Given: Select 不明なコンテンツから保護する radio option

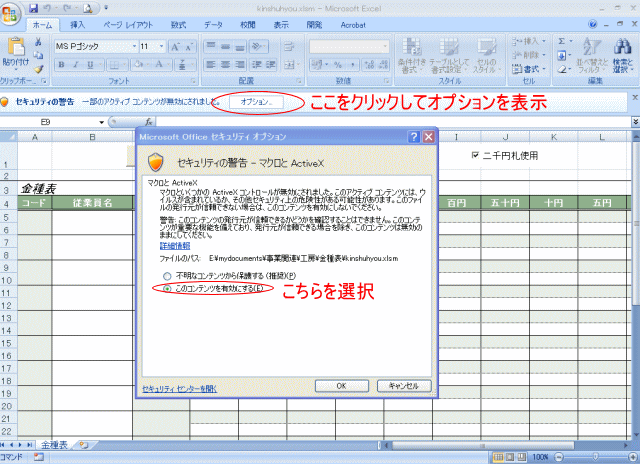Looking at the screenshot, I should point(167,276).
